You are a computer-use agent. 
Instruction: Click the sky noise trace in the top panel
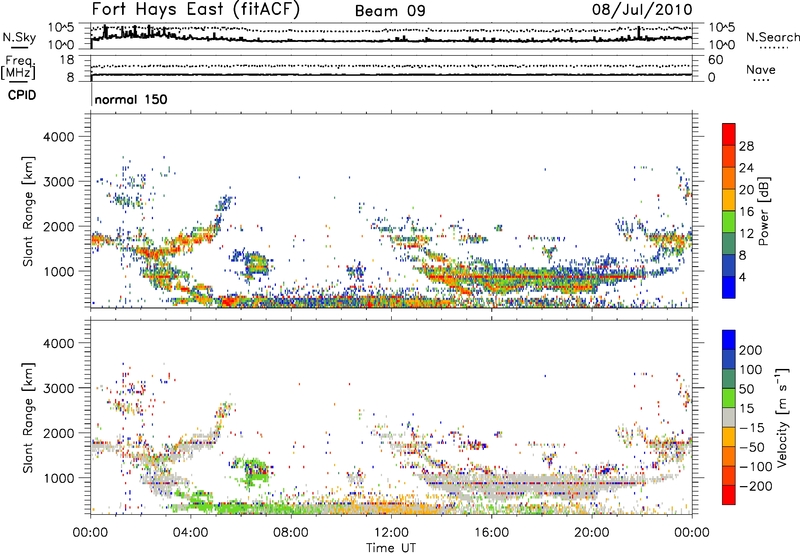[391, 40]
